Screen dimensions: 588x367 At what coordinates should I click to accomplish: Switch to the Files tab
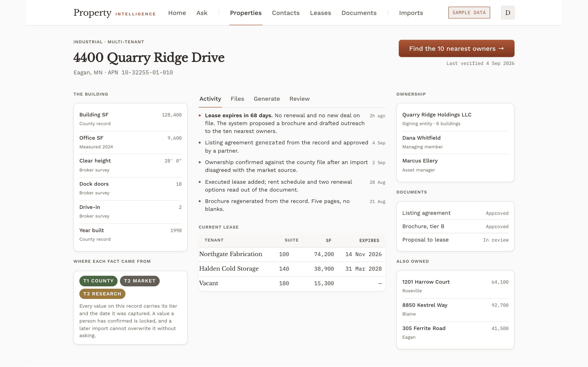click(x=237, y=99)
